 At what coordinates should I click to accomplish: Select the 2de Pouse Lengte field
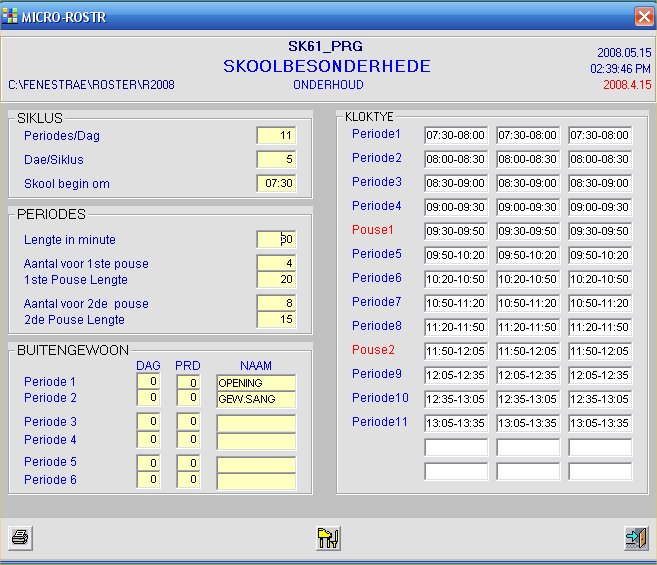click(276, 319)
